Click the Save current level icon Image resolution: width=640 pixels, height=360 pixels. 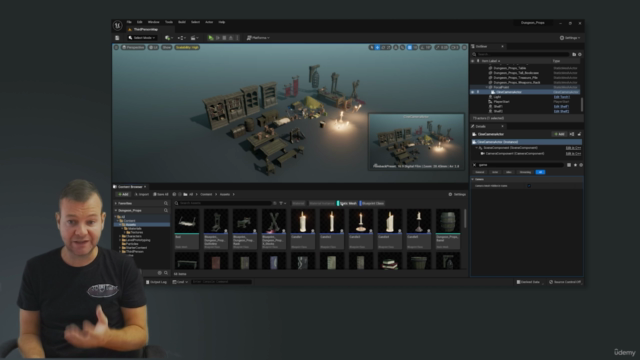[x=117, y=38]
